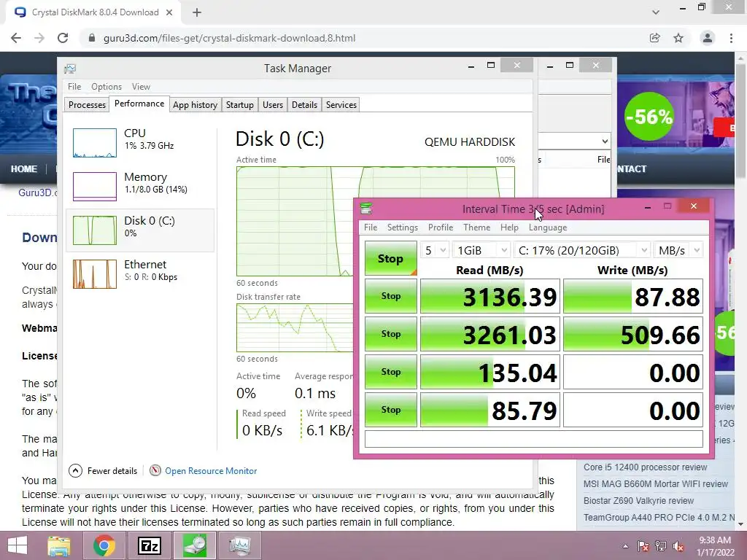
Task: Open 7-Zip from the taskbar
Action: (x=150, y=545)
